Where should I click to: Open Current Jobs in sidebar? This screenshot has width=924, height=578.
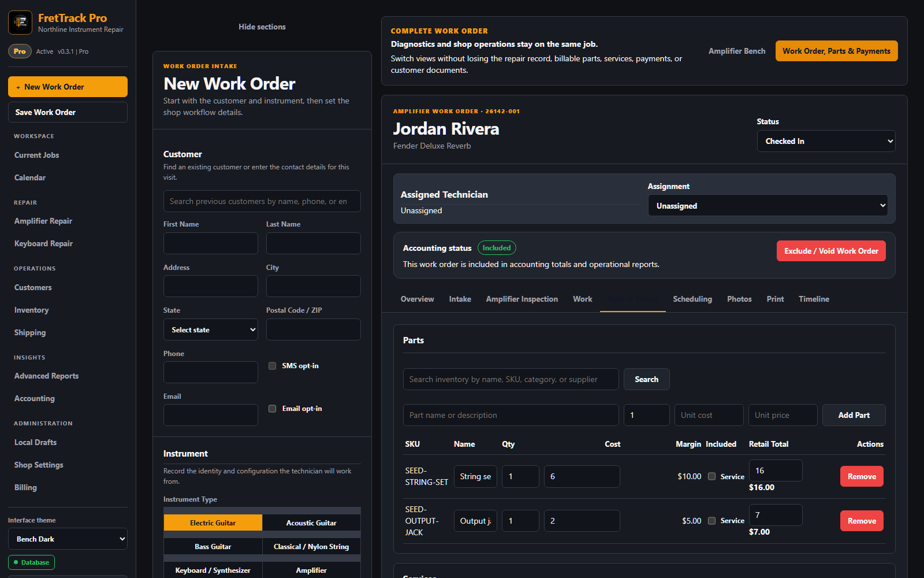click(36, 155)
